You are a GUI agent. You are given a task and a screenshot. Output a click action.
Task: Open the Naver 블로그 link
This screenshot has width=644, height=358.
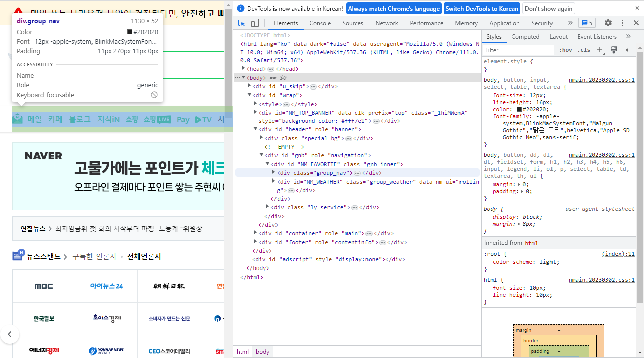[80, 119]
